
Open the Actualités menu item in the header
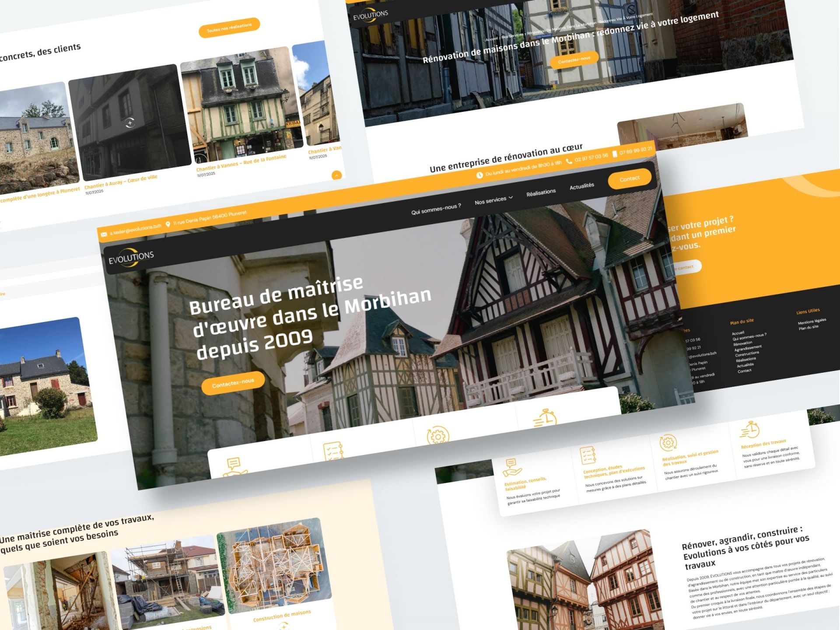582,186
